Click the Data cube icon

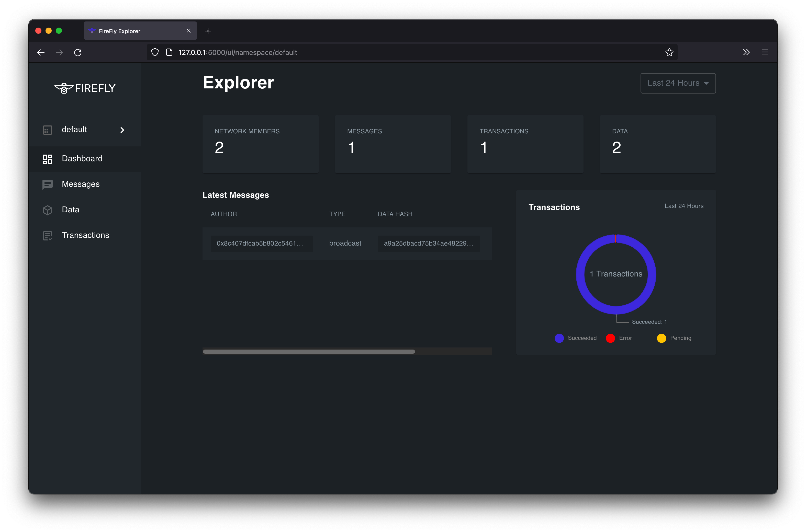(x=48, y=210)
